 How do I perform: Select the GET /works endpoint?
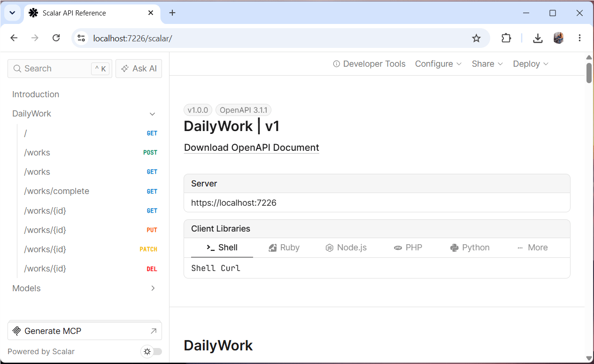(91, 172)
